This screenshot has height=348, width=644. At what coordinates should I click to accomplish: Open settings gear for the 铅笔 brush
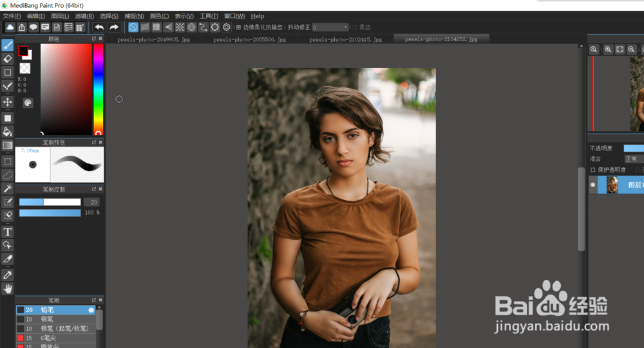click(x=91, y=310)
